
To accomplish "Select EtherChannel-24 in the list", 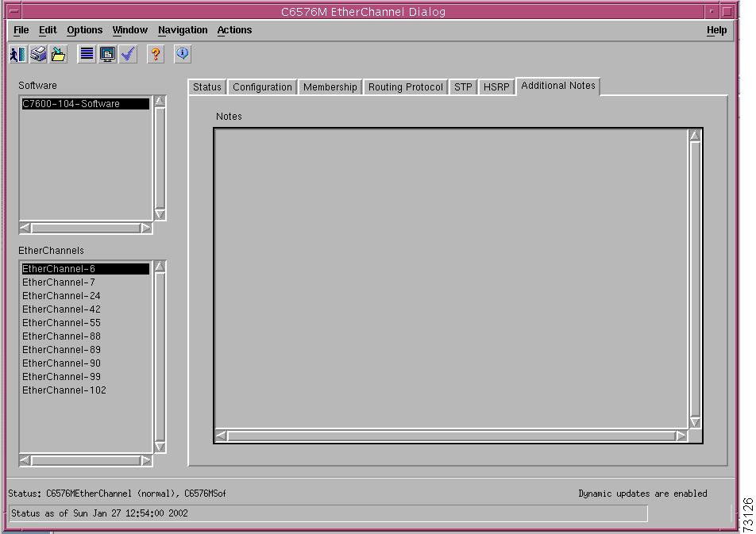I will pos(85,296).
